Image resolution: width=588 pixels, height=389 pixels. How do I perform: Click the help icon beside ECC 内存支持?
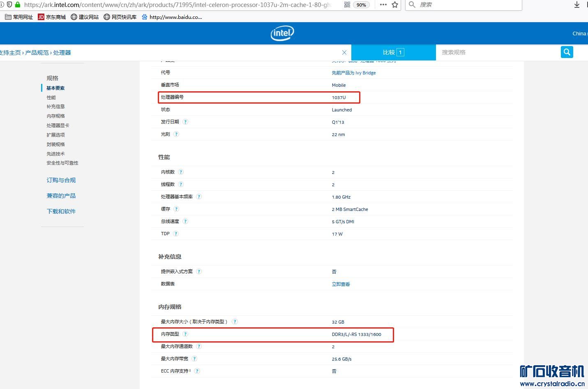[x=197, y=371]
